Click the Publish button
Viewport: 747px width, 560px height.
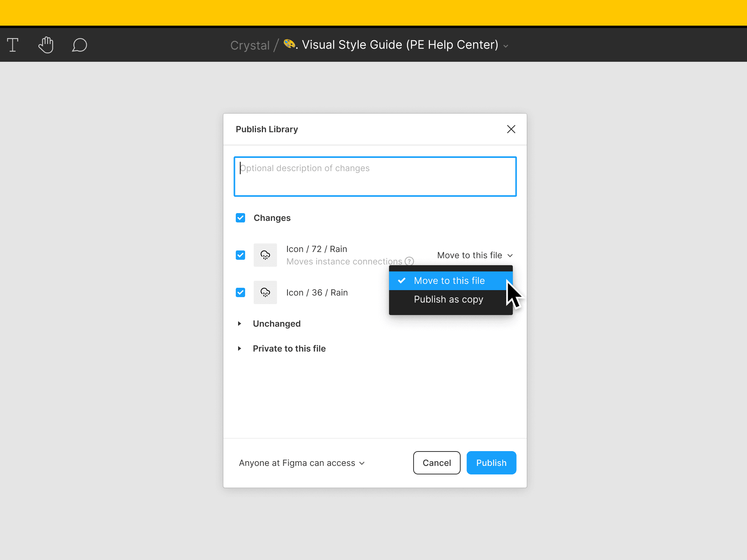pos(491,463)
